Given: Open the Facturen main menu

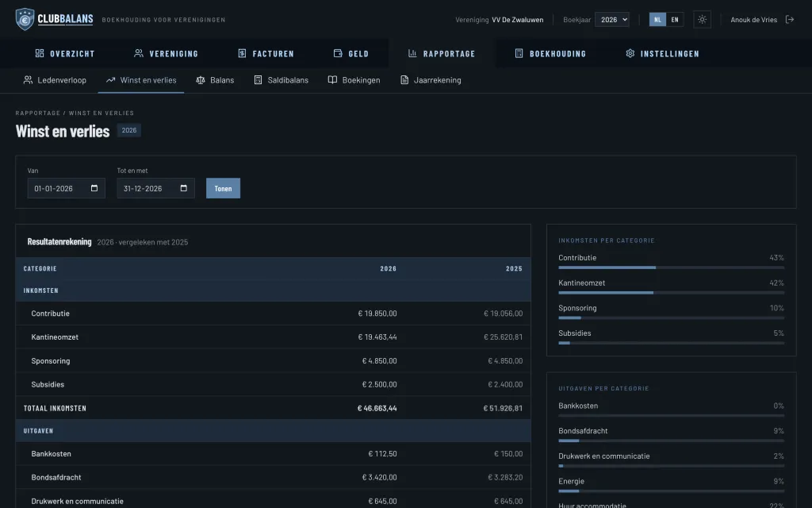Looking at the screenshot, I should [x=266, y=53].
